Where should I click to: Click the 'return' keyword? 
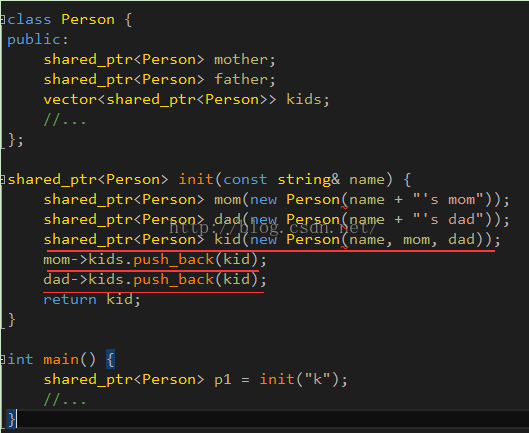(x=70, y=299)
